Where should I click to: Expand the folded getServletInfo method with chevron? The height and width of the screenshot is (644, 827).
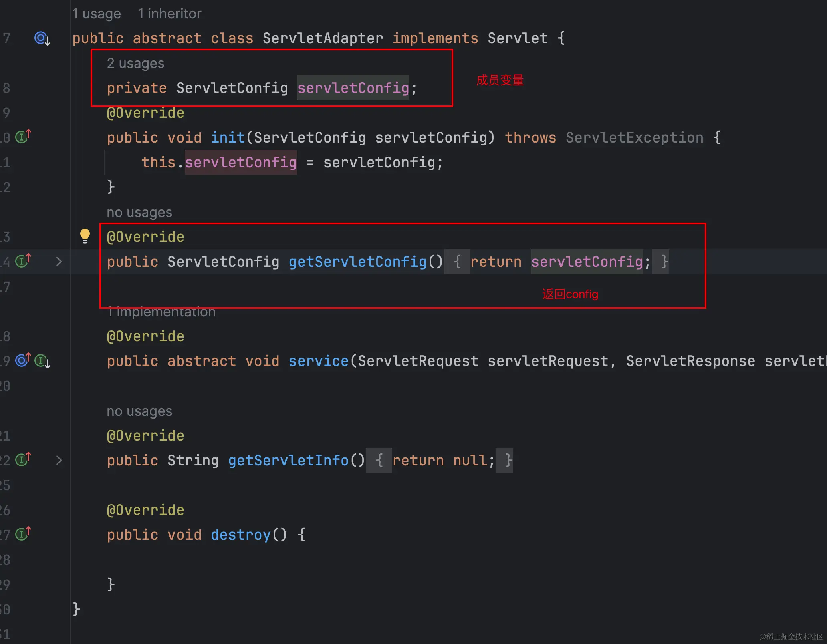pyautogui.click(x=59, y=460)
